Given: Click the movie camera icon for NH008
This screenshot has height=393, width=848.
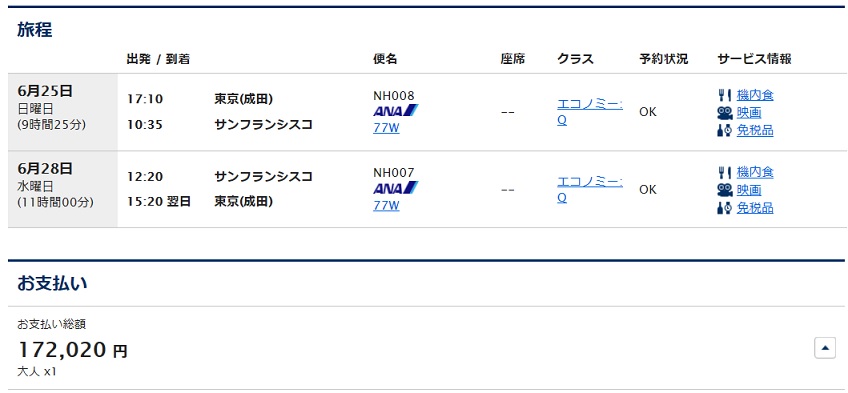Looking at the screenshot, I should pos(724,113).
